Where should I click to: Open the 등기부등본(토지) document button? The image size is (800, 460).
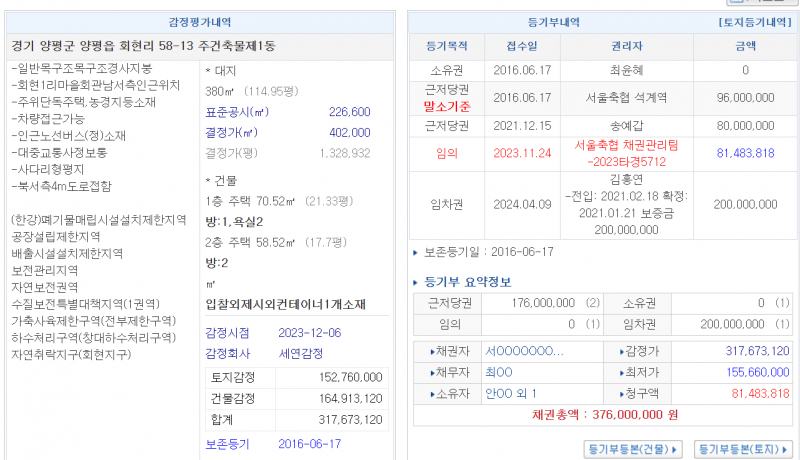pos(740,448)
